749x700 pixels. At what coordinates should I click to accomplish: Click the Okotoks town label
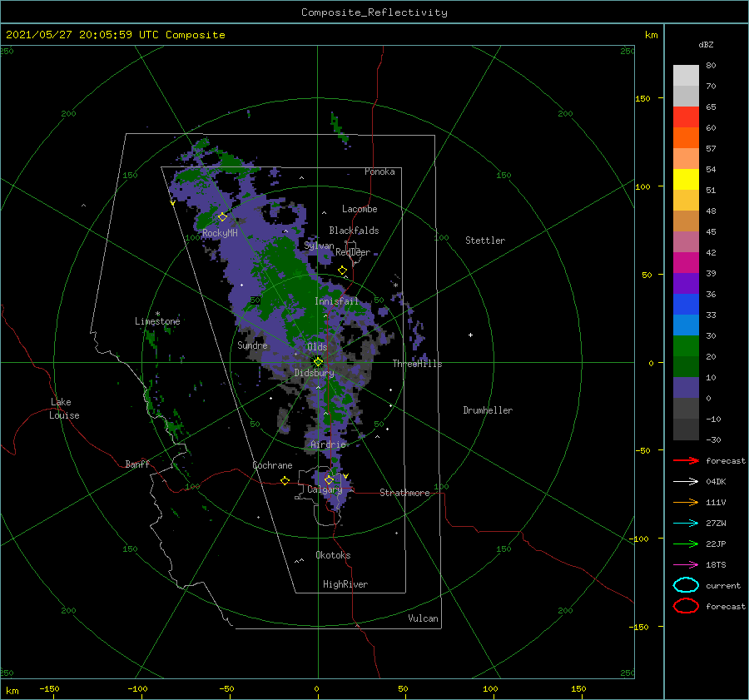[x=333, y=555]
